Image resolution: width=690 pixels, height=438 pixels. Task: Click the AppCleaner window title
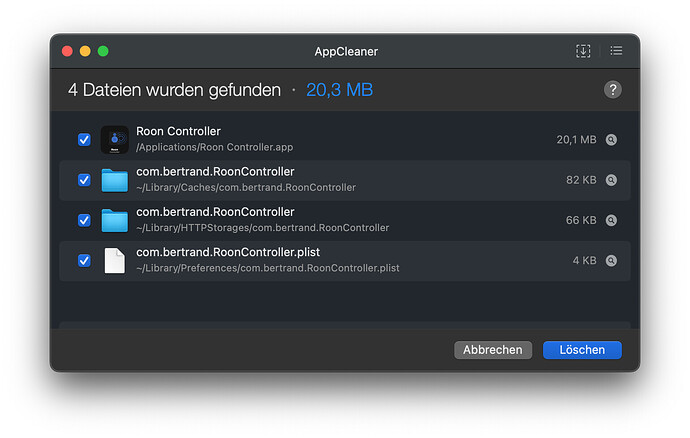point(345,51)
